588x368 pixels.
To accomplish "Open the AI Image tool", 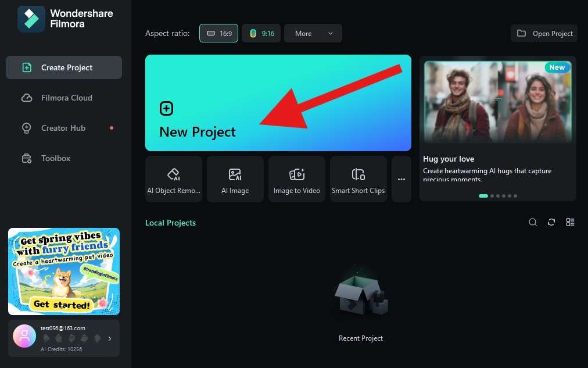I will click(x=235, y=179).
